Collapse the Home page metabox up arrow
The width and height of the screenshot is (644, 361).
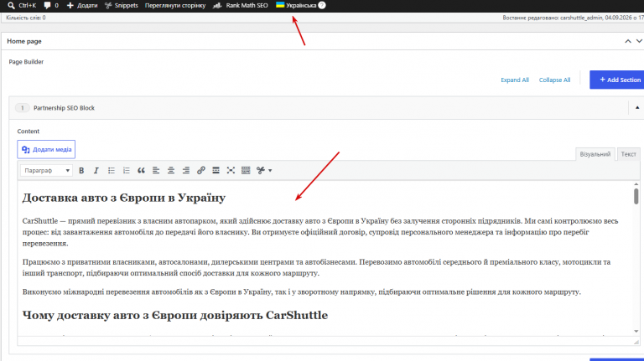click(x=628, y=41)
